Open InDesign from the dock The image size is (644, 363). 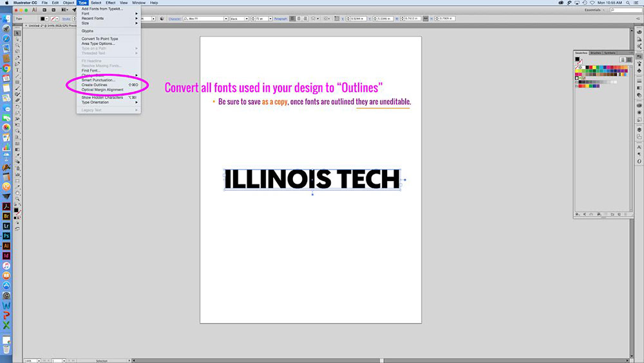pyautogui.click(x=6, y=256)
